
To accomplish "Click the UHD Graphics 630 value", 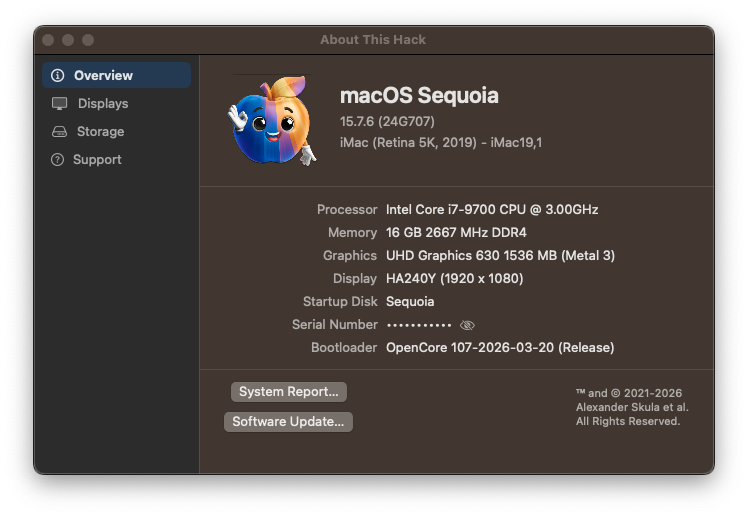I will point(500,255).
